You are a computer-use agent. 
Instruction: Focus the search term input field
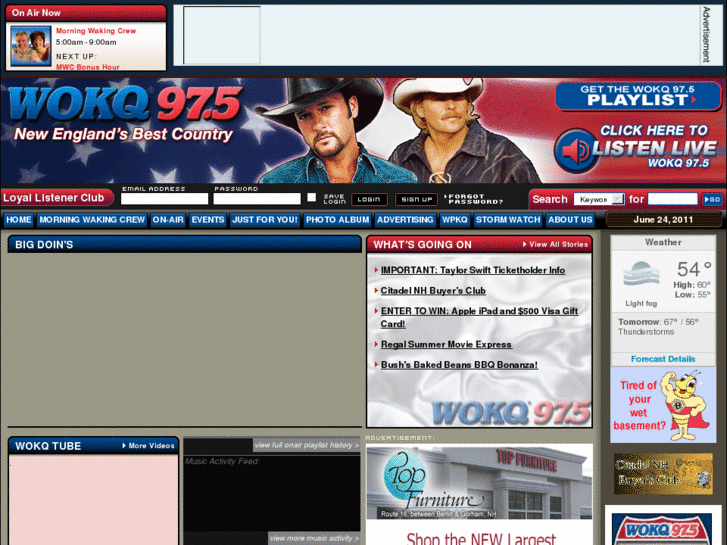click(x=672, y=199)
